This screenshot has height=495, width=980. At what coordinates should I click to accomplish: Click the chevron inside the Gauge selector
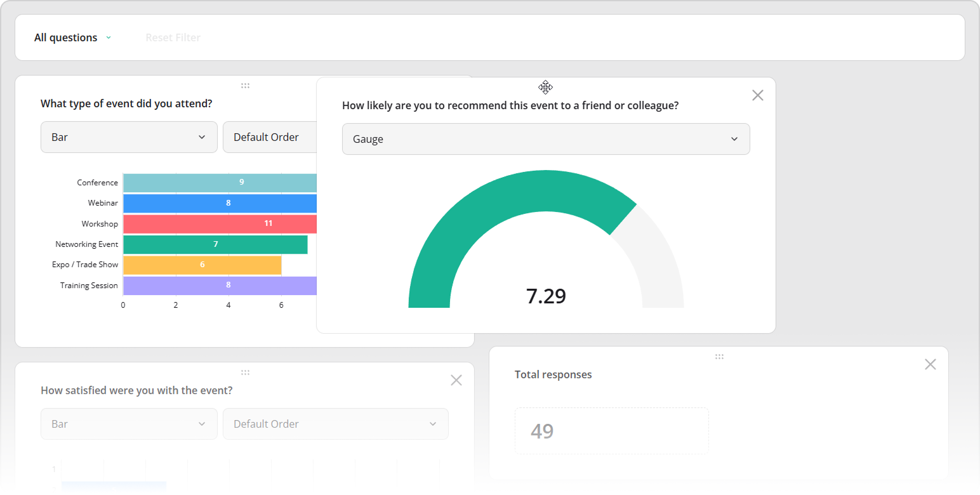click(x=734, y=138)
